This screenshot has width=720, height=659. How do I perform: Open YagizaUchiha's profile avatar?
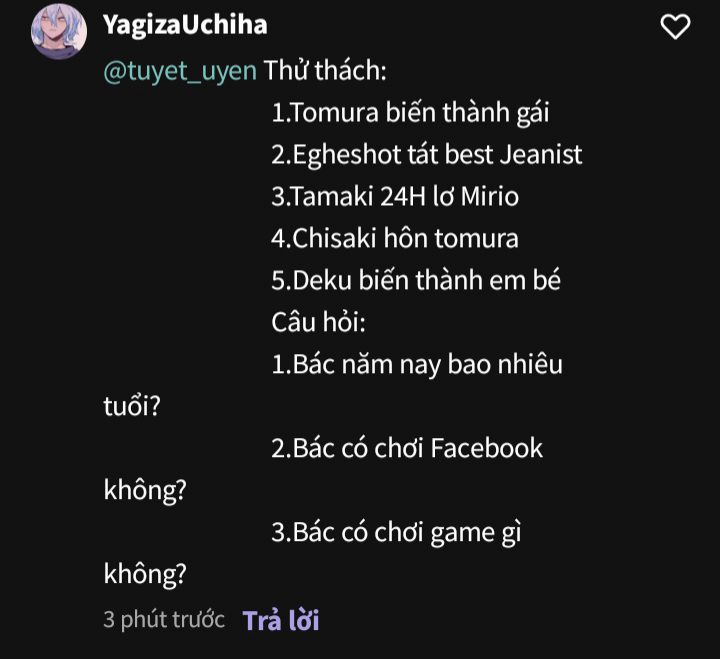pos(59,31)
